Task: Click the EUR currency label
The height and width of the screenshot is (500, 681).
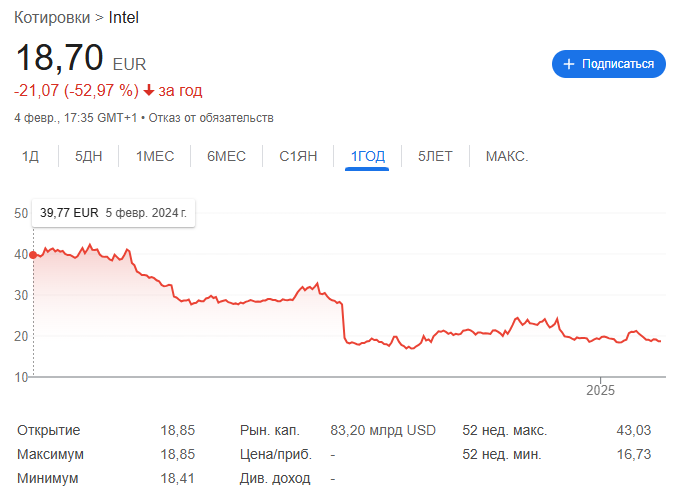Action: [x=129, y=64]
